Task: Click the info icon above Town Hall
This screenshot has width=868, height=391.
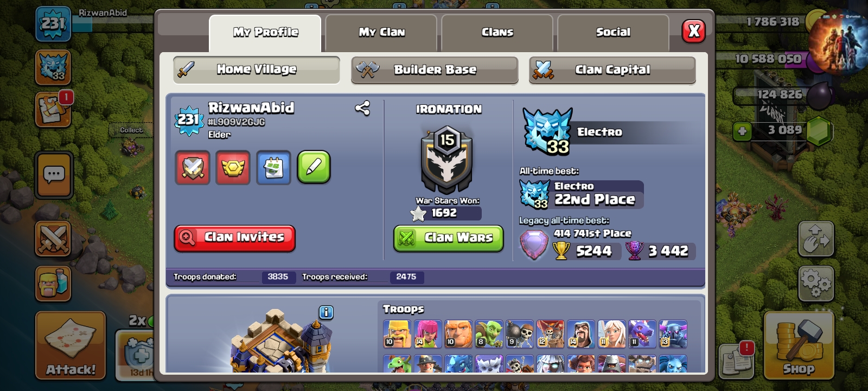Action: click(326, 312)
